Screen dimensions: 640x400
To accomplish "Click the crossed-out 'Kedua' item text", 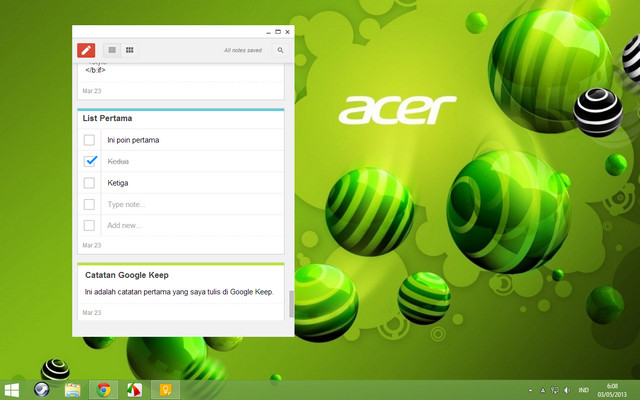I will coord(118,161).
